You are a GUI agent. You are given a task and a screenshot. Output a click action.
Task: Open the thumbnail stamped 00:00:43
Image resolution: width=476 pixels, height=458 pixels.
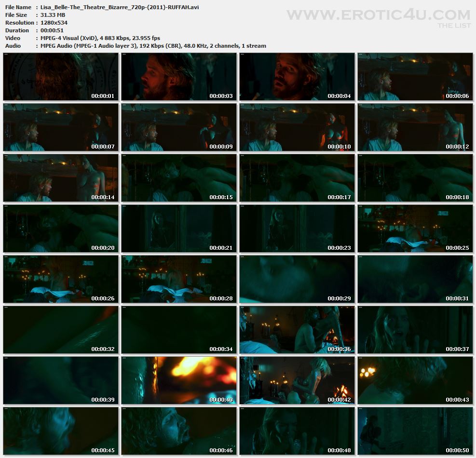(x=415, y=380)
